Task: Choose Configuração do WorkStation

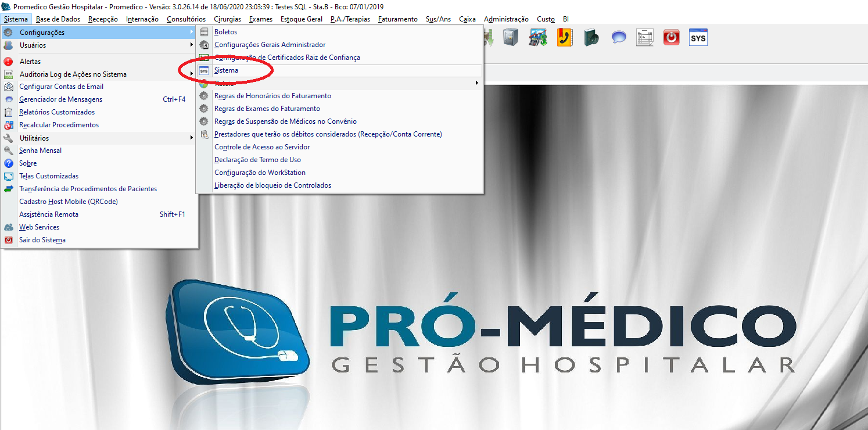Action: [x=339, y=173]
